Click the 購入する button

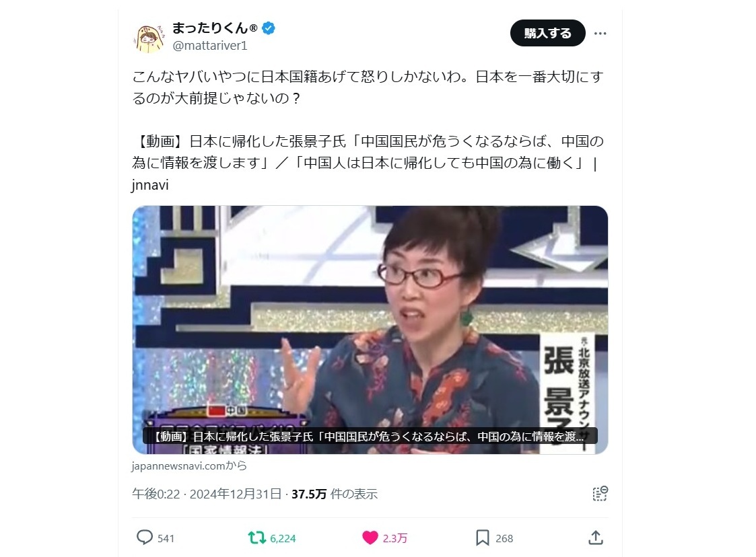coord(548,33)
